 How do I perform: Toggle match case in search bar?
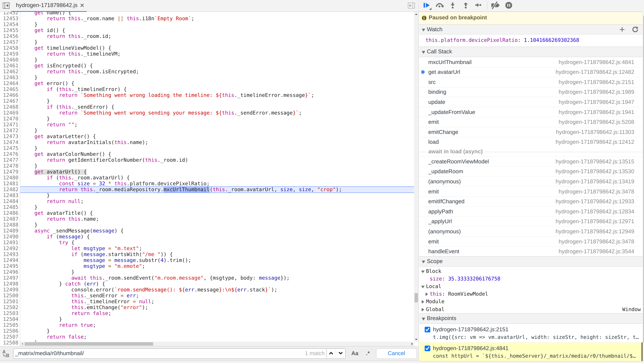point(355,353)
